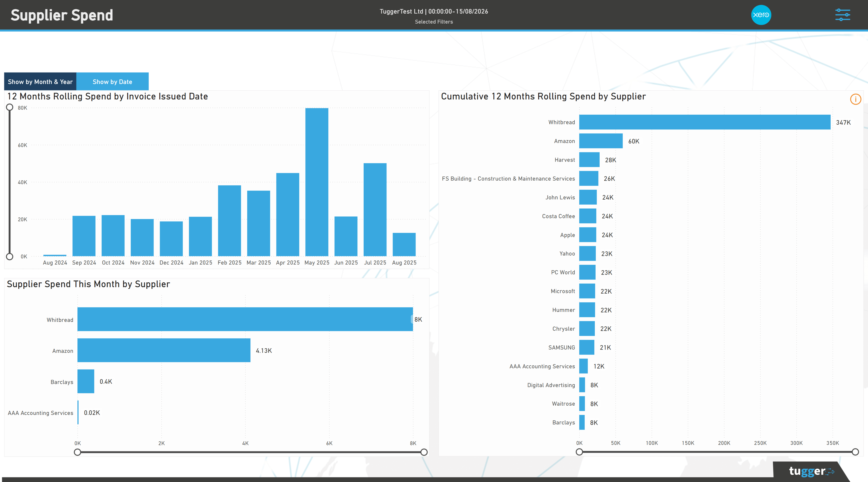Select the Jan 2025 bar

click(201, 236)
